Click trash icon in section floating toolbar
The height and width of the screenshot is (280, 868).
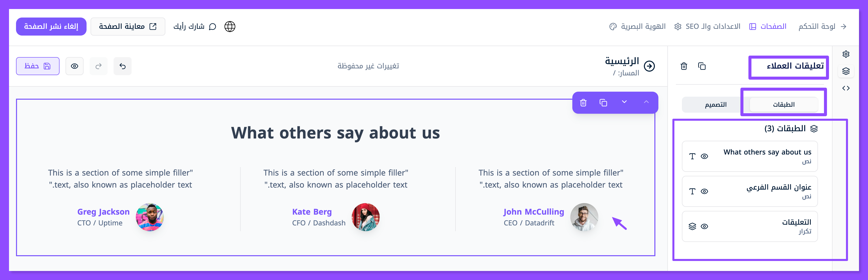point(583,102)
